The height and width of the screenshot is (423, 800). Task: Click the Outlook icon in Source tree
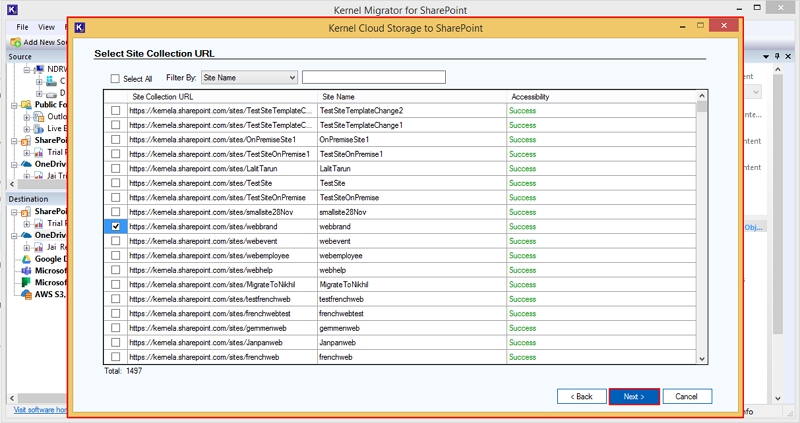click(x=39, y=116)
